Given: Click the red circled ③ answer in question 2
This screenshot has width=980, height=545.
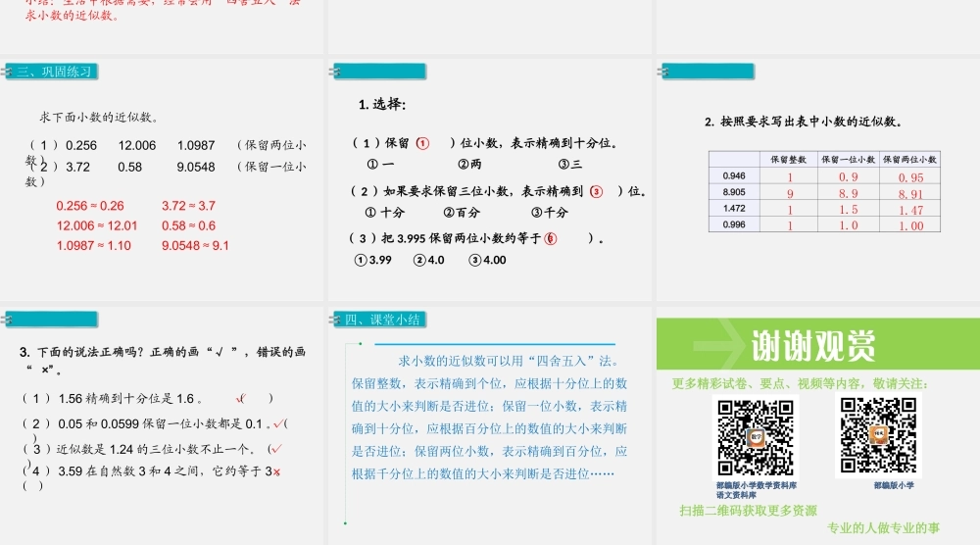Looking at the screenshot, I should (x=596, y=192).
